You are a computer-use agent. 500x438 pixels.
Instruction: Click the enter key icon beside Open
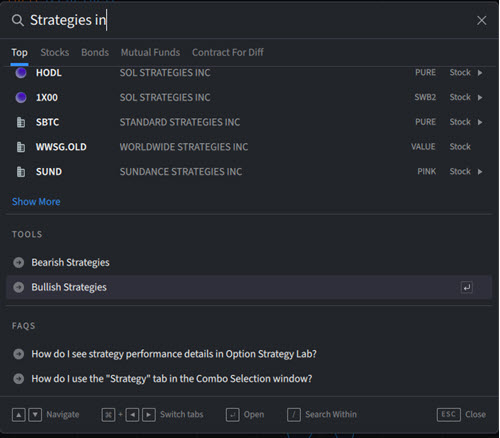coord(233,415)
